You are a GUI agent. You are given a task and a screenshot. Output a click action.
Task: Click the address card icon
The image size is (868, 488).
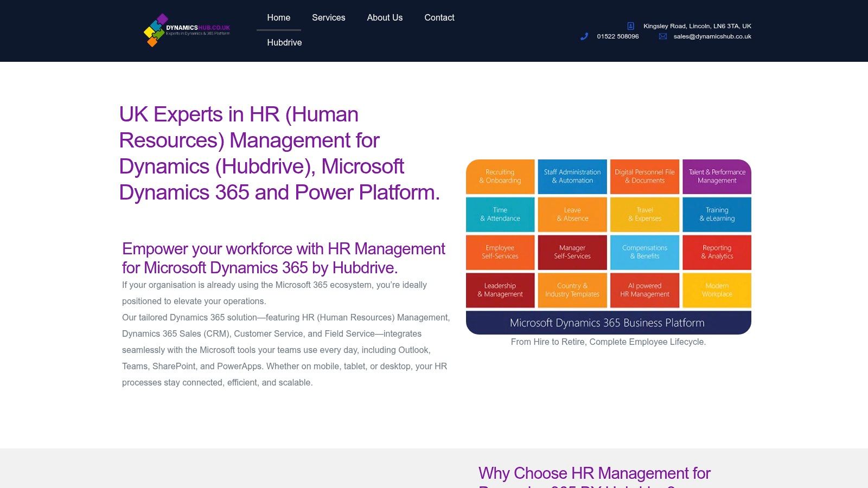point(631,26)
